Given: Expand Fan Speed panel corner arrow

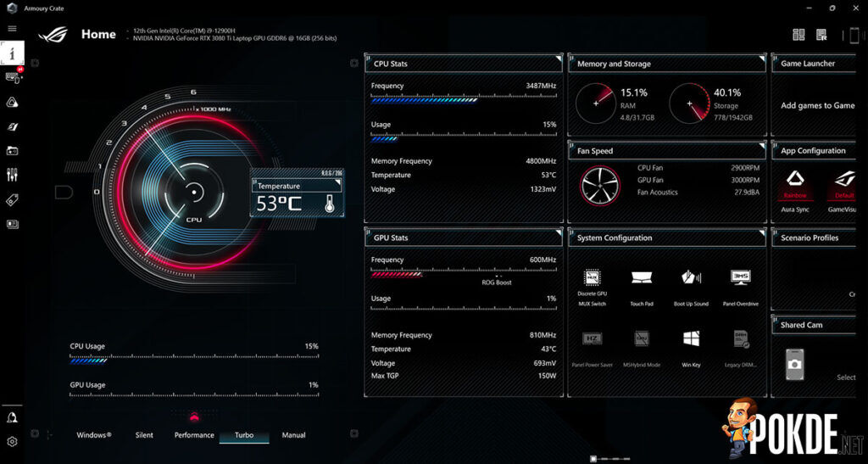Looking at the screenshot, I should (x=762, y=145).
